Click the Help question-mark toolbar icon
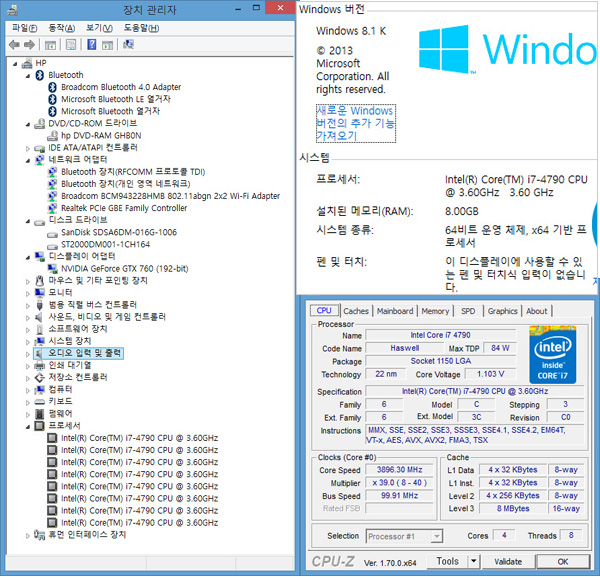The width and height of the screenshot is (600, 578). tap(91, 45)
